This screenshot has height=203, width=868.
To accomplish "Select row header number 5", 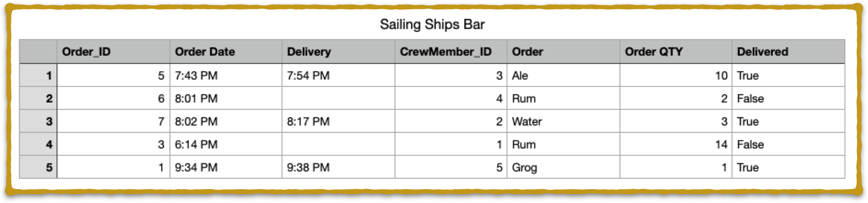I will (38, 167).
